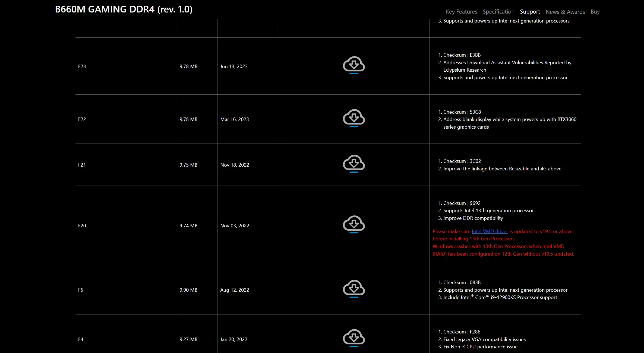Follow the Intel VMD driver link
This screenshot has height=353, width=644.
(x=490, y=231)
